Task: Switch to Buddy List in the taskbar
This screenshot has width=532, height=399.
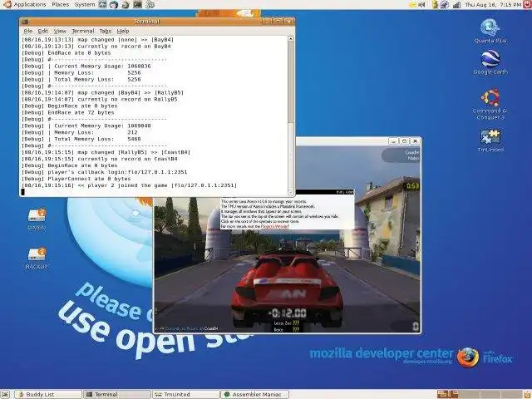Action: coord(48,394)
